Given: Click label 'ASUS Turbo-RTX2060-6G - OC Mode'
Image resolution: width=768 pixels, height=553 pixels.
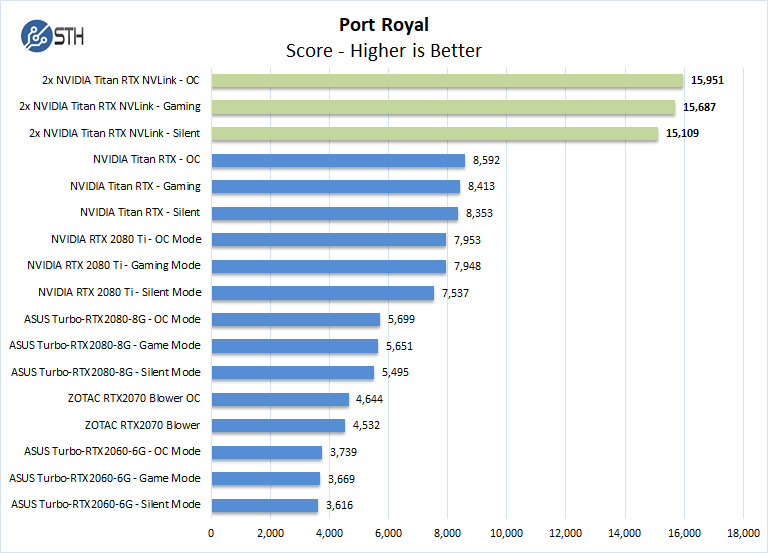Looking at the screenshot, I should click(x=112, y=451).
